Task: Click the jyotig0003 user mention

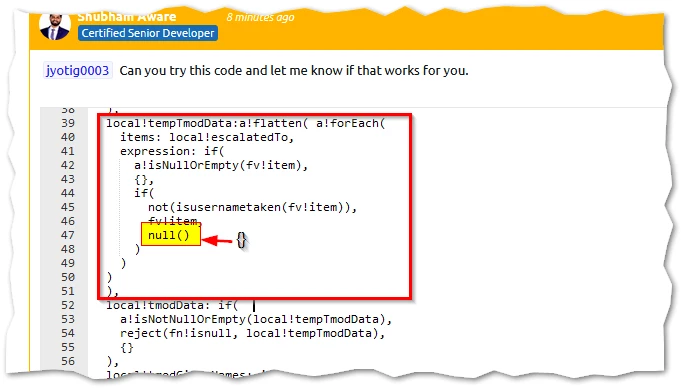Action: point(78,71)
